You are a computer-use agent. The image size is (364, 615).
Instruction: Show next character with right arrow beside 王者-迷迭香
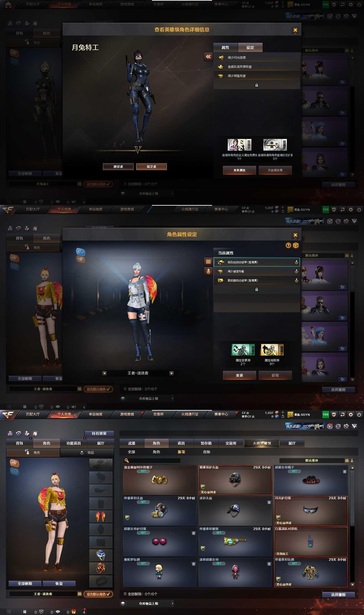click(x=172, y=373)
